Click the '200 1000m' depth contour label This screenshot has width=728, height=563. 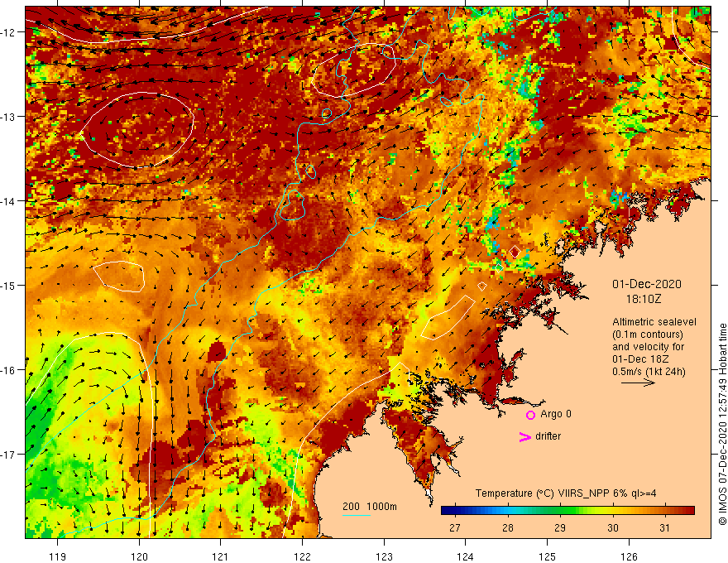(x=370, y=507)
